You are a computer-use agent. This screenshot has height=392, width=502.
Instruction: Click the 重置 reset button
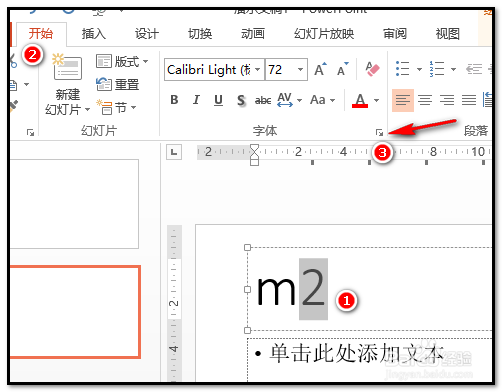point(117,84)
